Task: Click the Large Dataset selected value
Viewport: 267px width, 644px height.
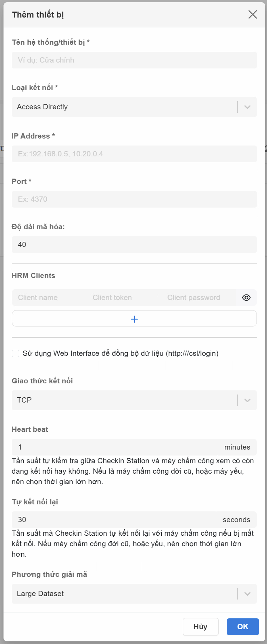Action: [x=40, y=594]
